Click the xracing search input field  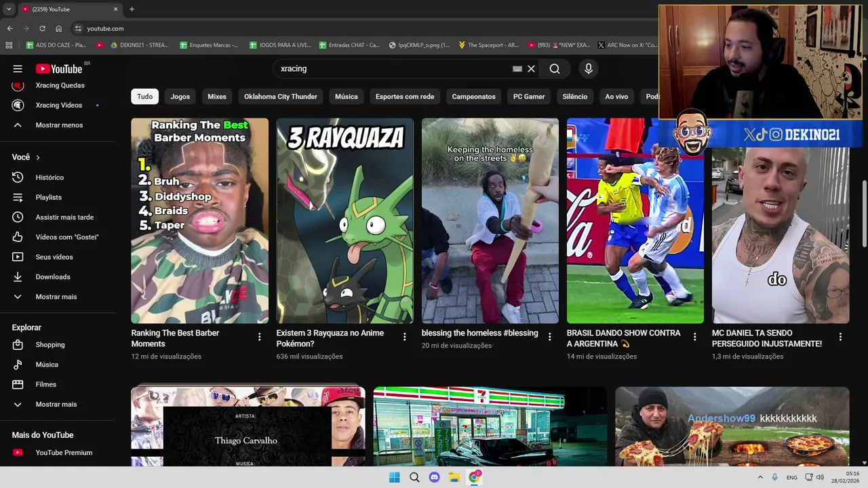coord(393,68)
